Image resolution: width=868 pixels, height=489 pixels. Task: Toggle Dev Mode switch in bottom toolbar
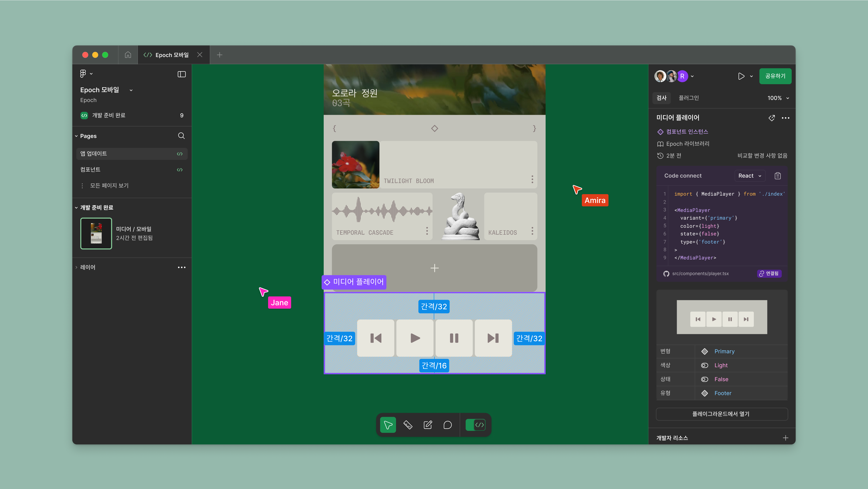tap(475, 425)
